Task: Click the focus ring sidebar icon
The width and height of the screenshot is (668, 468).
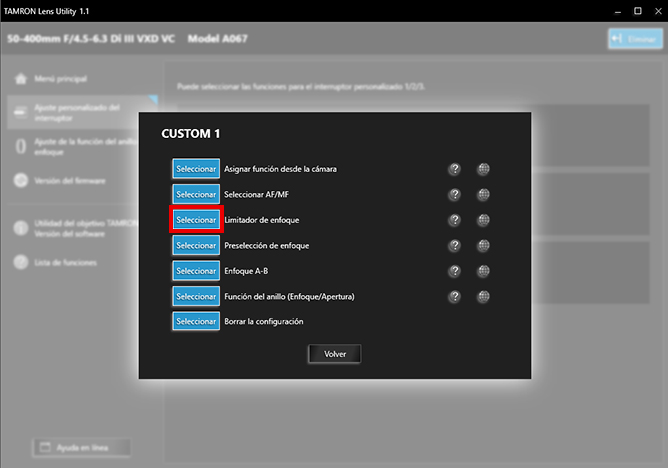Action: [20, 146]
